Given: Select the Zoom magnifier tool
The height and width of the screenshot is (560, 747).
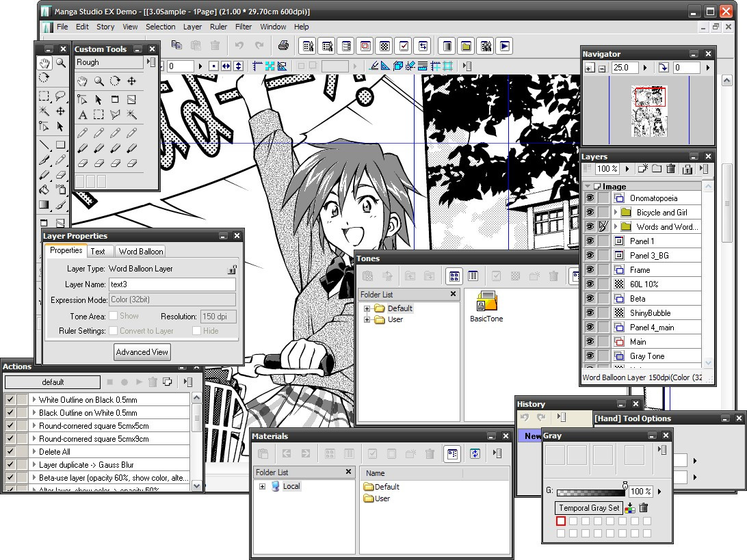Looking at the screenshot, I should [61, 63].
